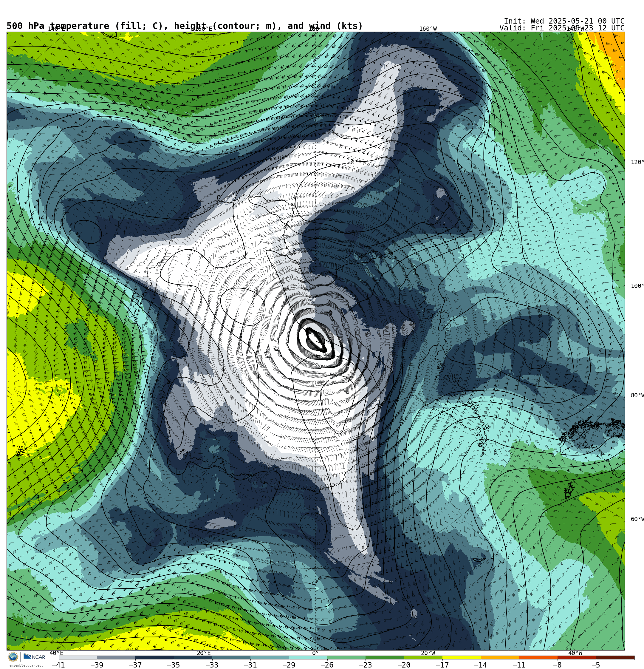Pick the dark green swatch between -23 and -20

(385, 657)
